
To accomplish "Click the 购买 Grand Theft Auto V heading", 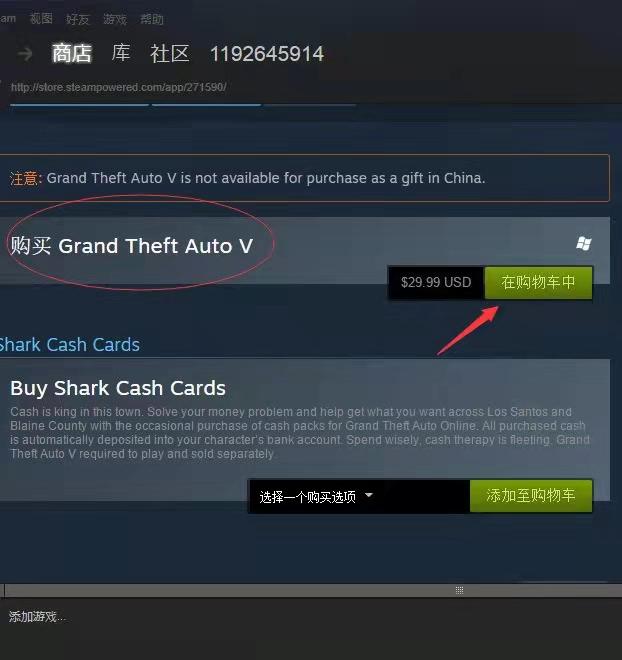I will click(x=132, y=246).
